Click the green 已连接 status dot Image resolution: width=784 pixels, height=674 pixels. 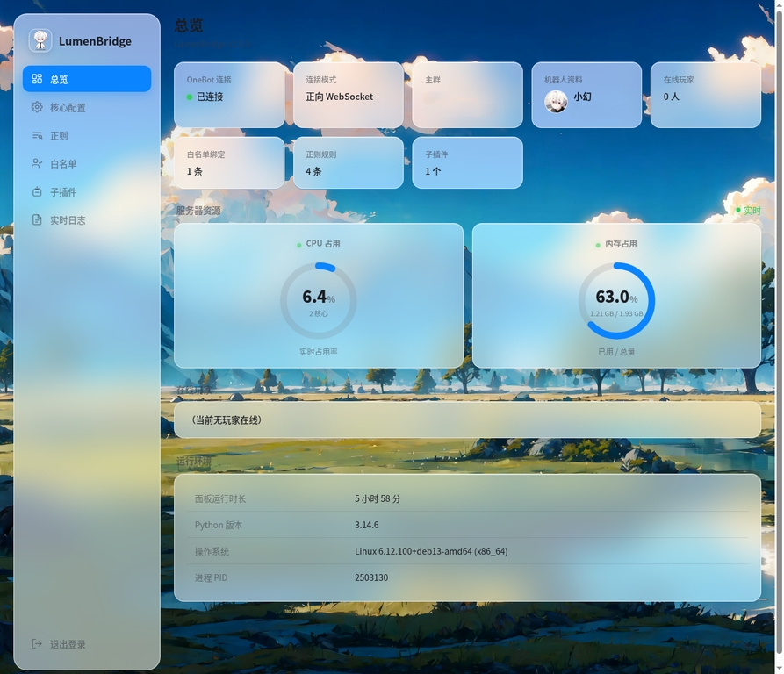(x=190, y=97)
